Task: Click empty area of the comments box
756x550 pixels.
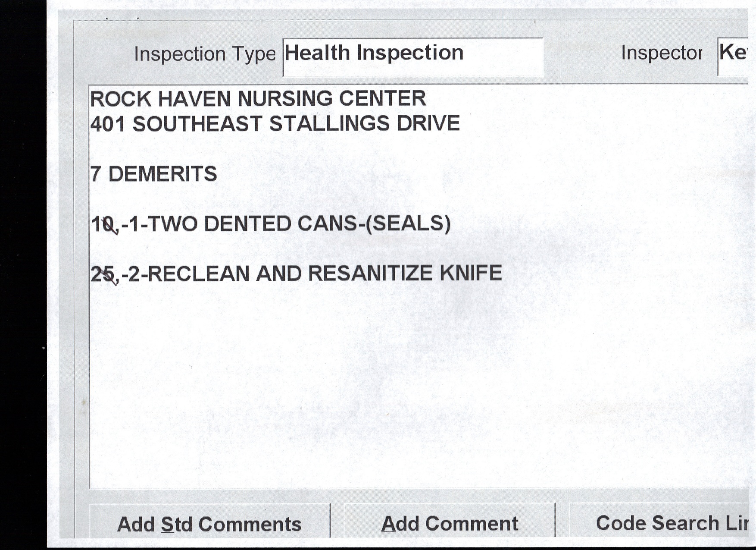Action: 388,388
